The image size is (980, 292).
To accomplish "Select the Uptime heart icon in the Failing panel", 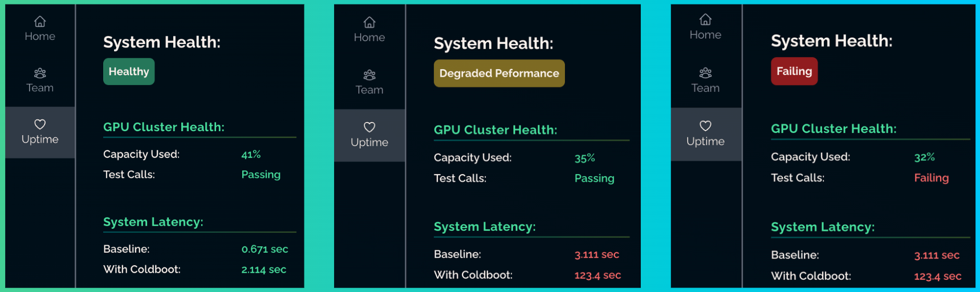I will point(705,126).
